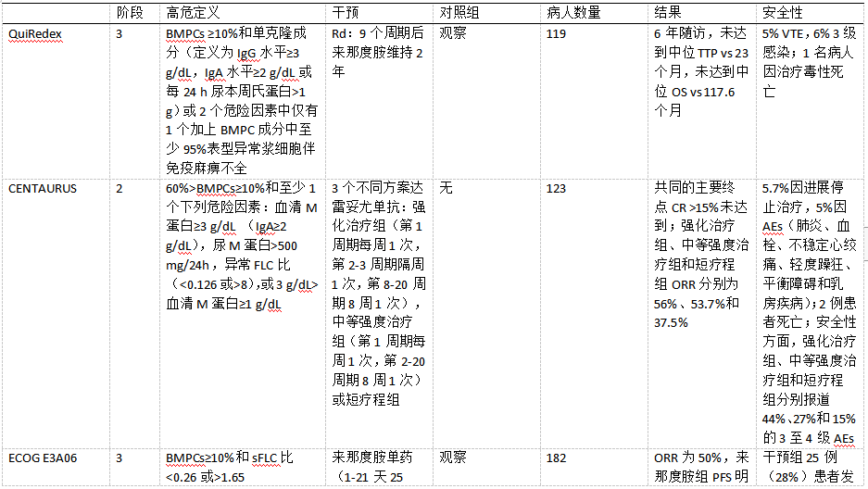Image resolution: width=868 pixels, height=489 pixels.
Task: Click the 观察 control cell in ECOG E3A06 row
Action: click(453, 458)
